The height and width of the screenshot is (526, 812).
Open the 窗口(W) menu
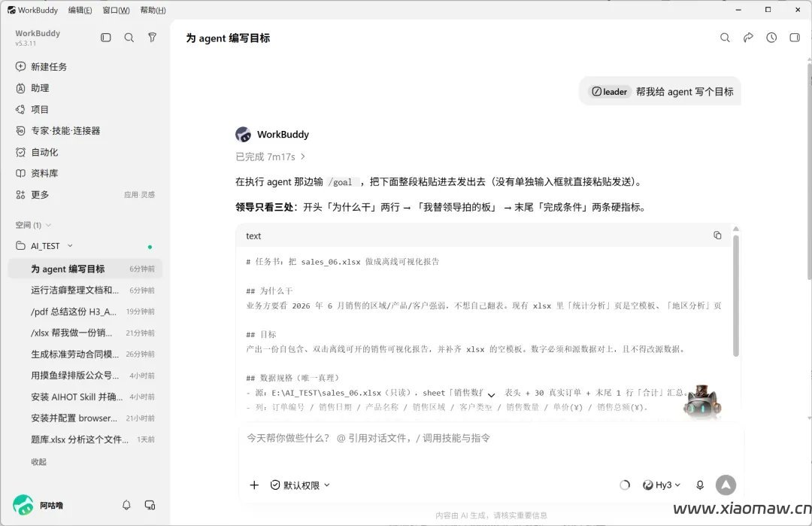pyautogui.click(x=116, y=10)
